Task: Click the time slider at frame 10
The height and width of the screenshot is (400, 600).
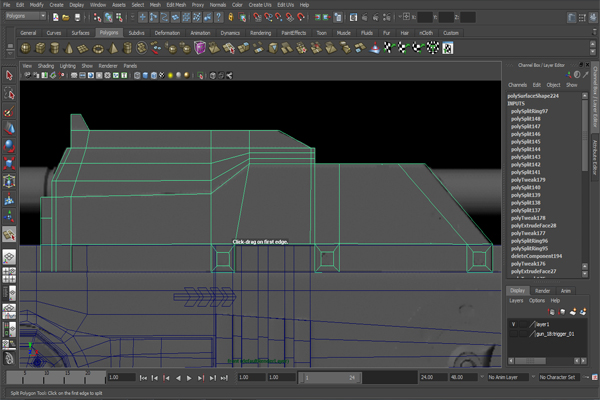Action: 46,377
